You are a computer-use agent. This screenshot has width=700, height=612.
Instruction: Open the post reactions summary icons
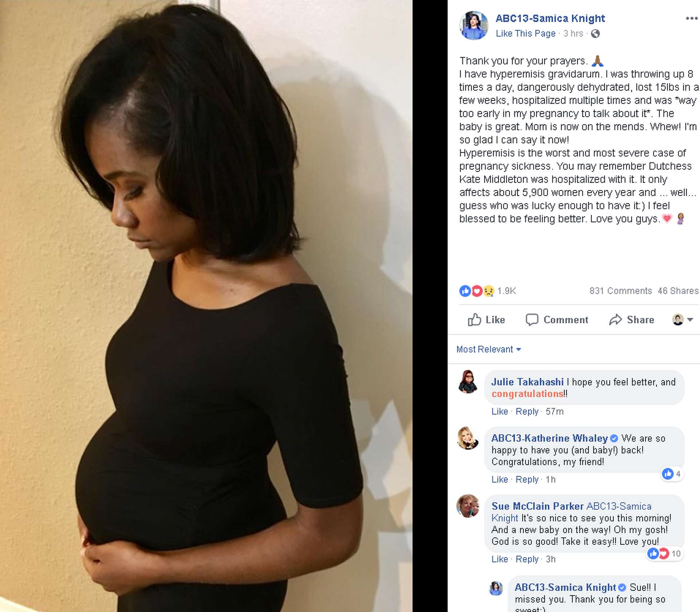click(x=477, y=291)
